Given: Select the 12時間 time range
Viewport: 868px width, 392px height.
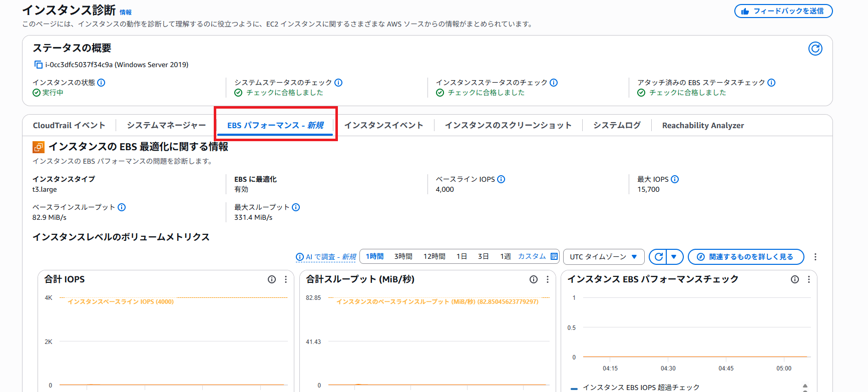Looking at the screenshot, I should [435, 256].
